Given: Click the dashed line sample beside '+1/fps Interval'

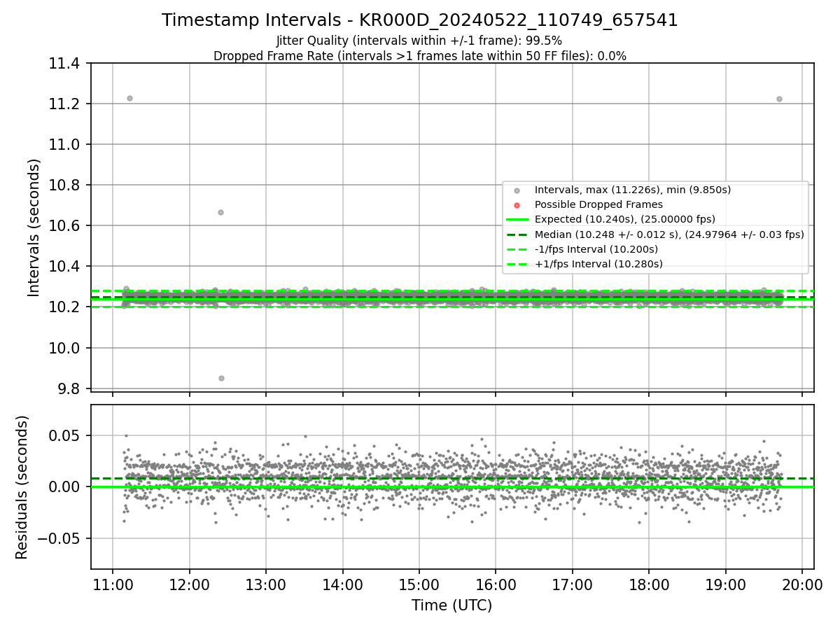Looking at the screenshot, I should coord(517,265).
